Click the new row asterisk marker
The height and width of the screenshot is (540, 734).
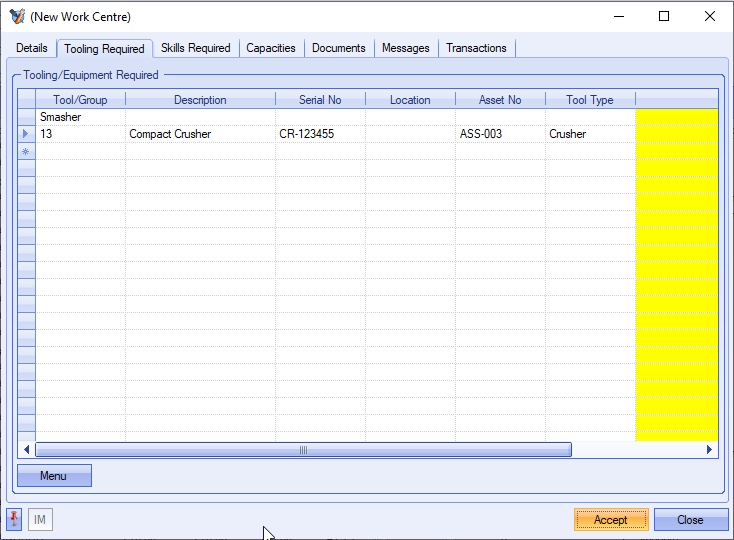pos(26,151)
